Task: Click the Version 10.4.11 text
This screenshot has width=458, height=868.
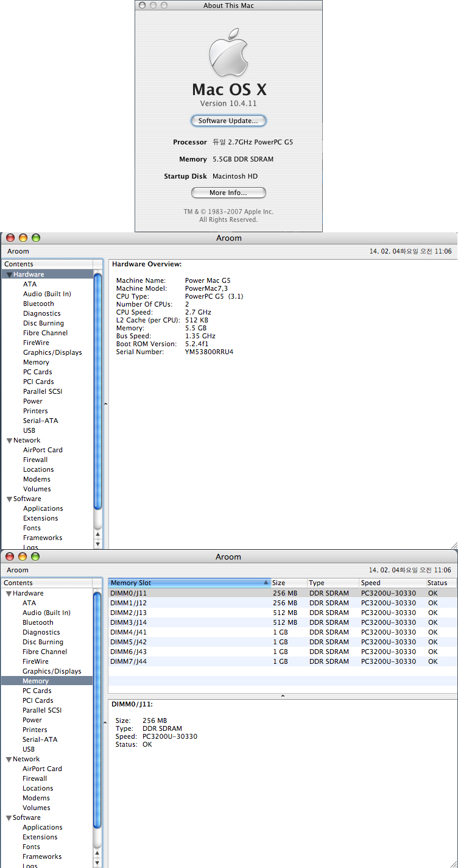Action: [228, 104]
